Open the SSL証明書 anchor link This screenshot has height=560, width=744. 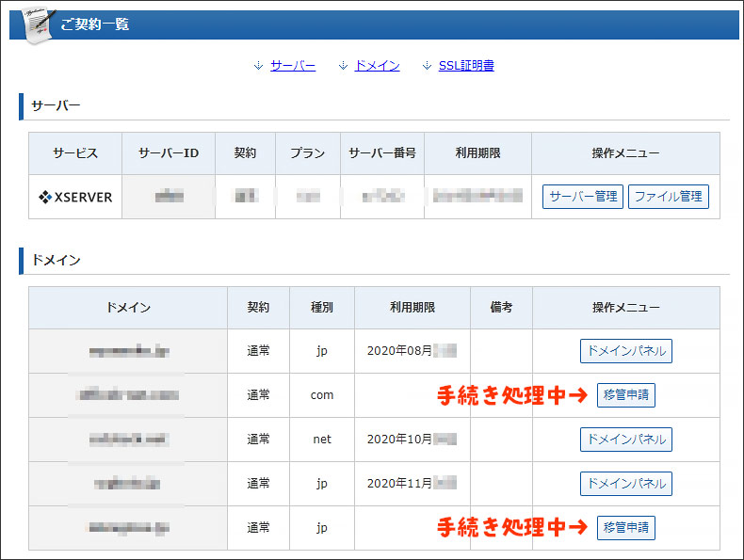pos(466,66)
